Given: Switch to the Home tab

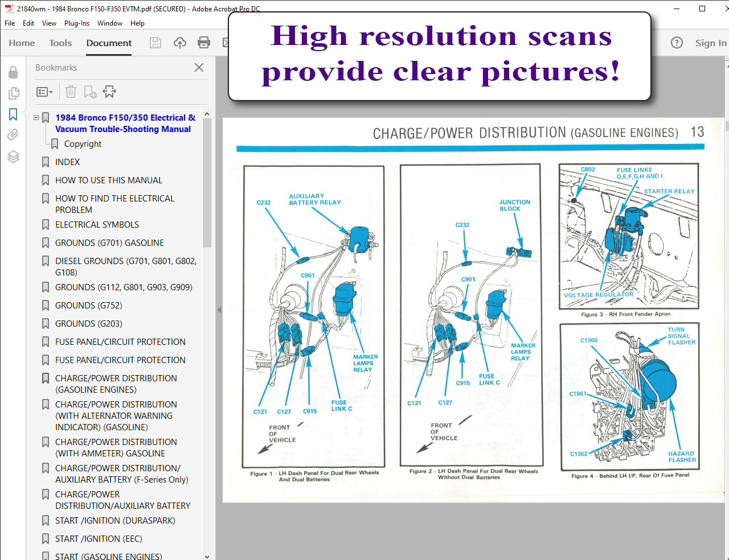Looking at the screenshot, I should tap(22, 43).
